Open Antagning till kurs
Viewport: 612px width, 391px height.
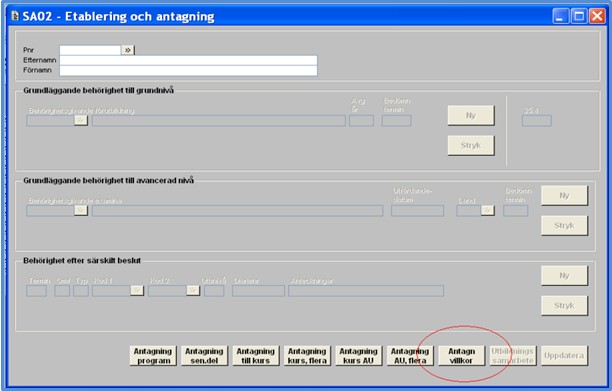(x=256, y=355)
